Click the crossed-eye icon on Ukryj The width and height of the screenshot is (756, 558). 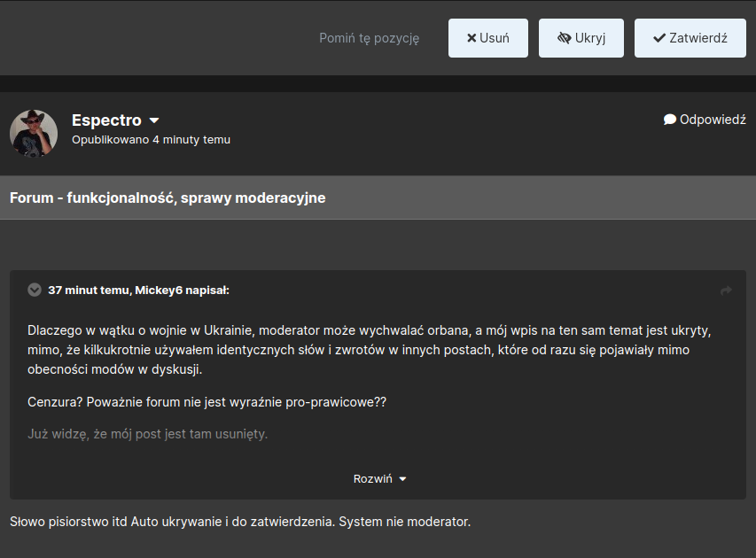[564, 38]
